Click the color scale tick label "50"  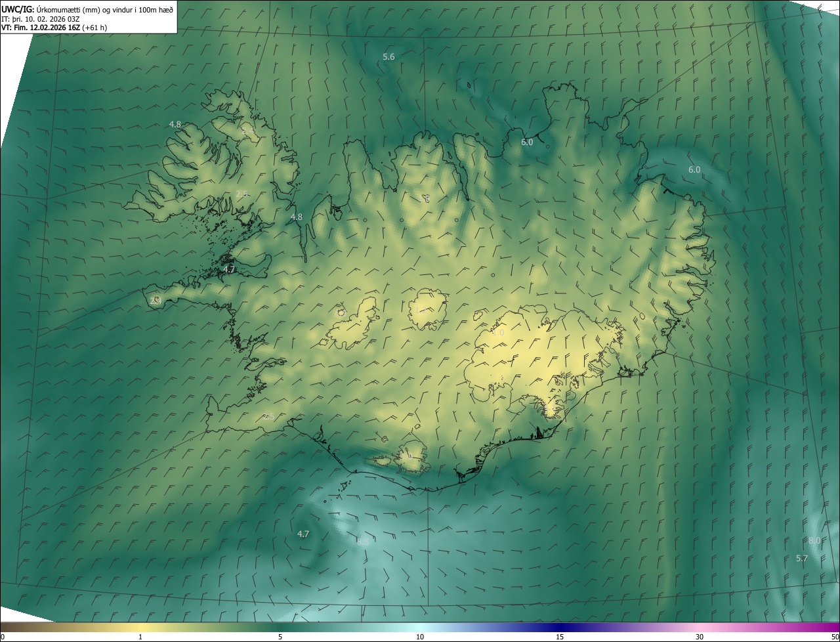[835, 637]
